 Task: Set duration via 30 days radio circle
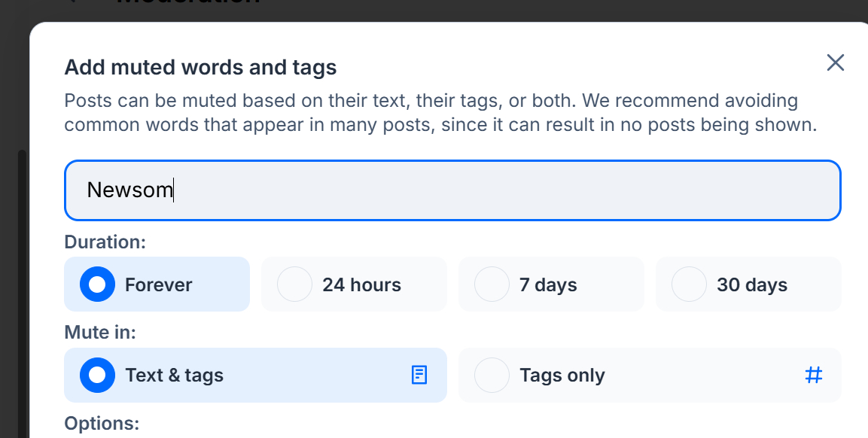[x=689, y=284]
